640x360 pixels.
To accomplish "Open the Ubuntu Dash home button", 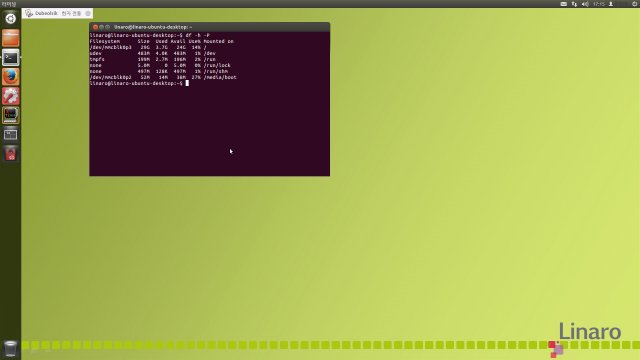I will pos(11,18).
